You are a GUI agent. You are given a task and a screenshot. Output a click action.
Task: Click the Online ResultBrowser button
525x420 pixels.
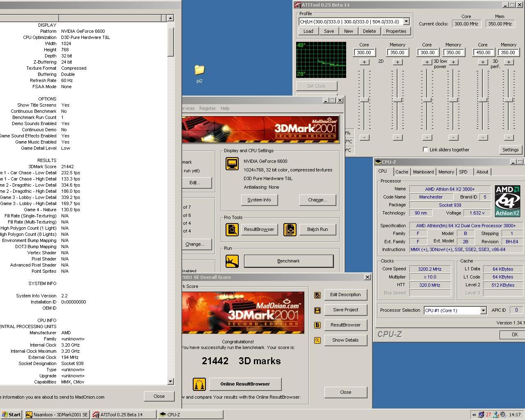click(x=245, y=384)
